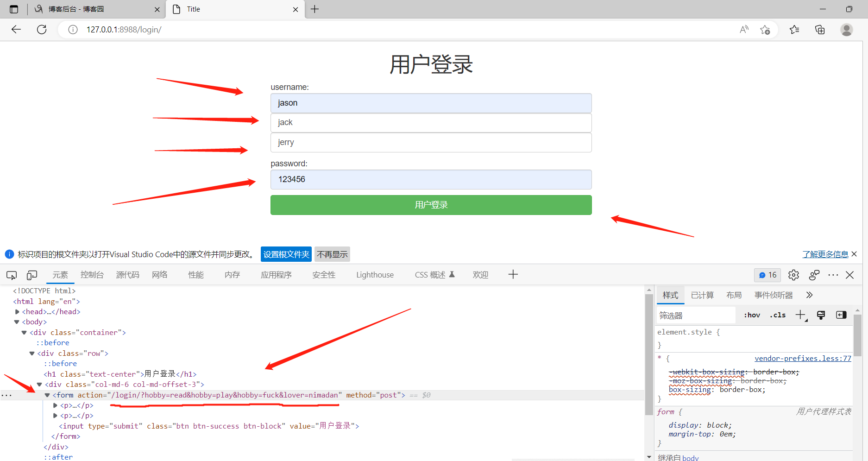Focus the password field containing 123456
The width and height of the screenshot is (868, 461).
pos(431,179)
